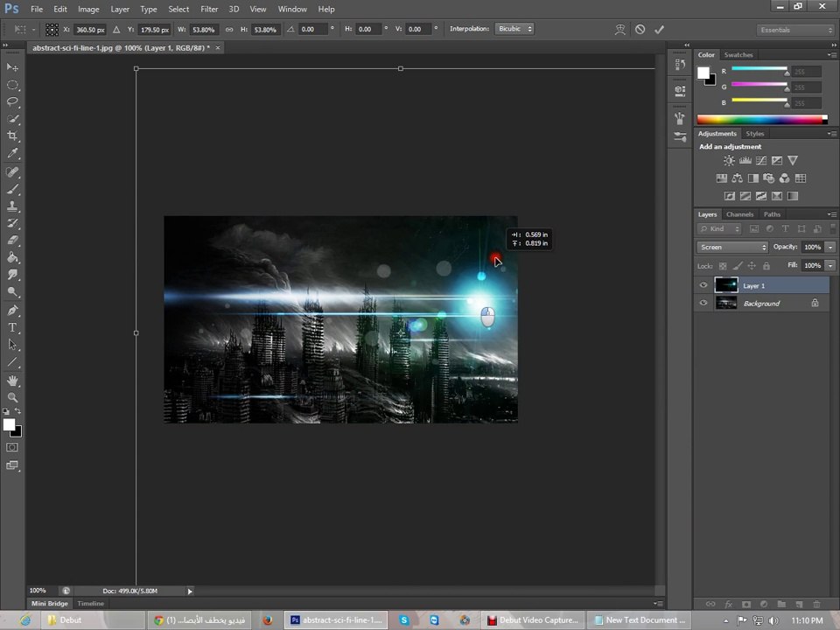Select the Healing Brush tool
Viewport: 840px width, 630px height.
[x=12, y=172]
